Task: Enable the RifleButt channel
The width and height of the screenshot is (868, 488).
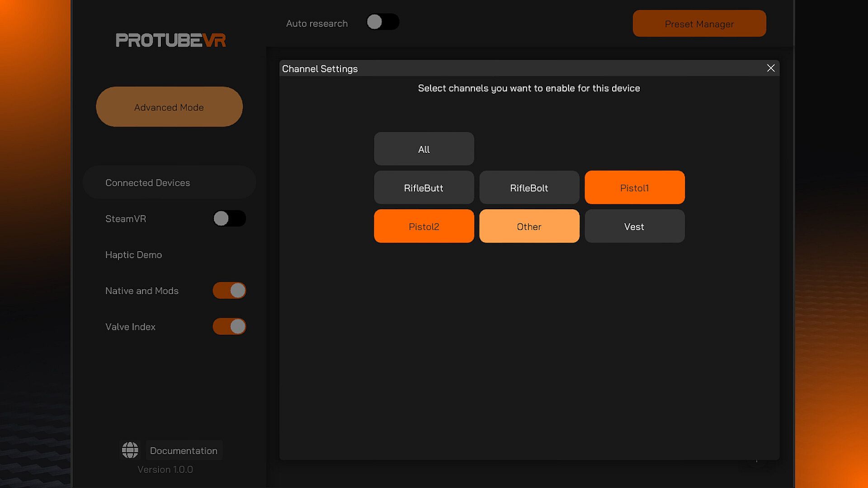Action: point(424,188)
